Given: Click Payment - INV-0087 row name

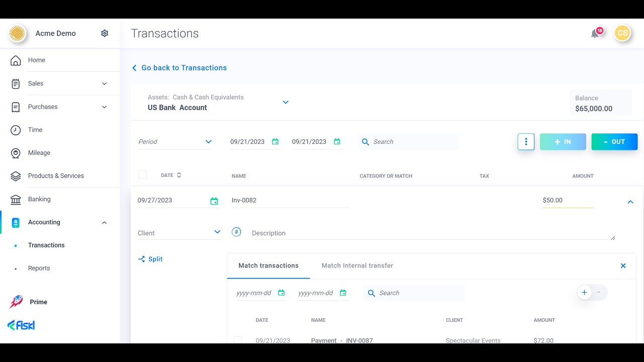Looking at the screenshot, I should pos(342,340).
